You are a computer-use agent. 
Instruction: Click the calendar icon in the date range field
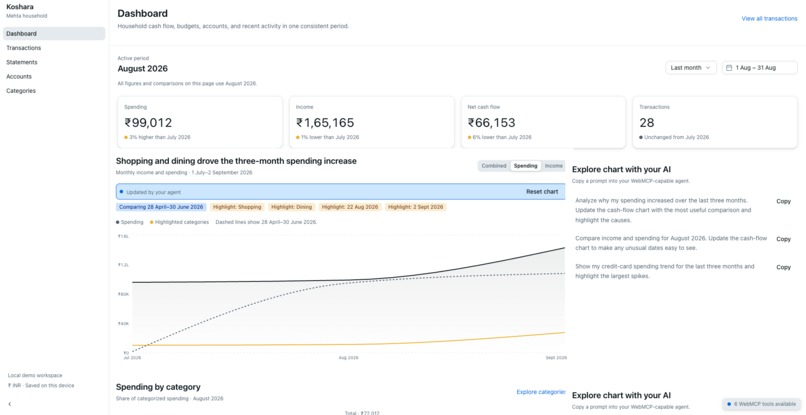tap(729, 68)
